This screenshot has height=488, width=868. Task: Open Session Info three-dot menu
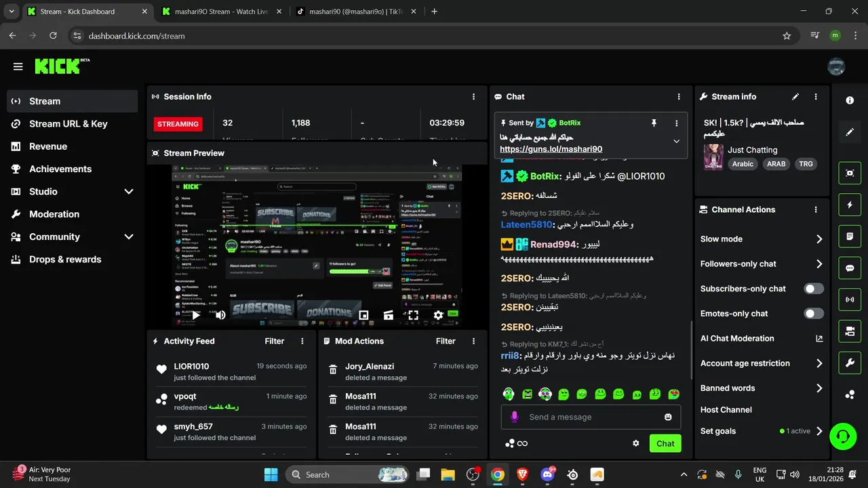(473, 97)
